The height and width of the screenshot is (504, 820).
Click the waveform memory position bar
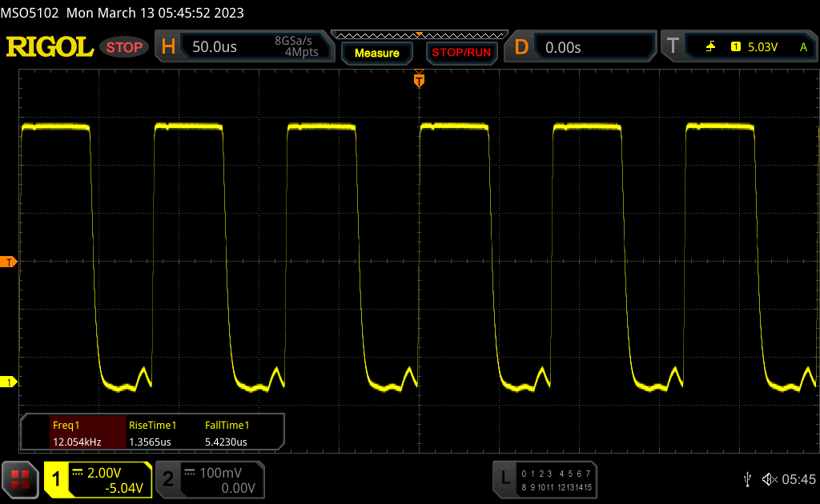pyautogui.click(x=420, y=35)
